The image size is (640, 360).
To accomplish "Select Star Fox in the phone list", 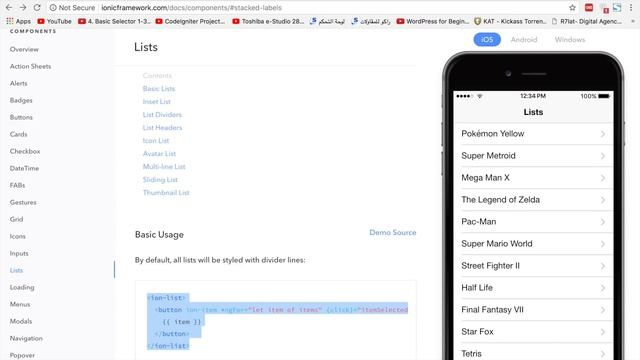I will [533, 332].
